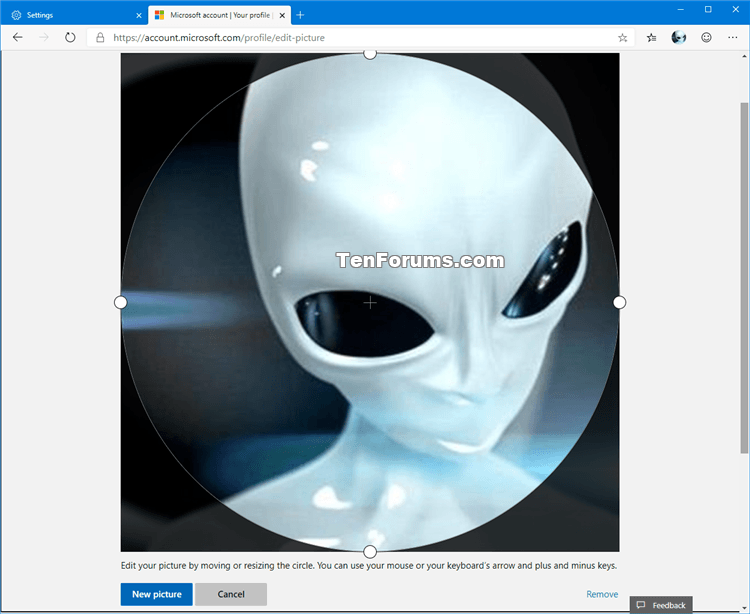Image resolution: width=750 pixels, height=614 pixels.
Task: Click the Settings tab gear icon
Action: (x=16, y=15)
